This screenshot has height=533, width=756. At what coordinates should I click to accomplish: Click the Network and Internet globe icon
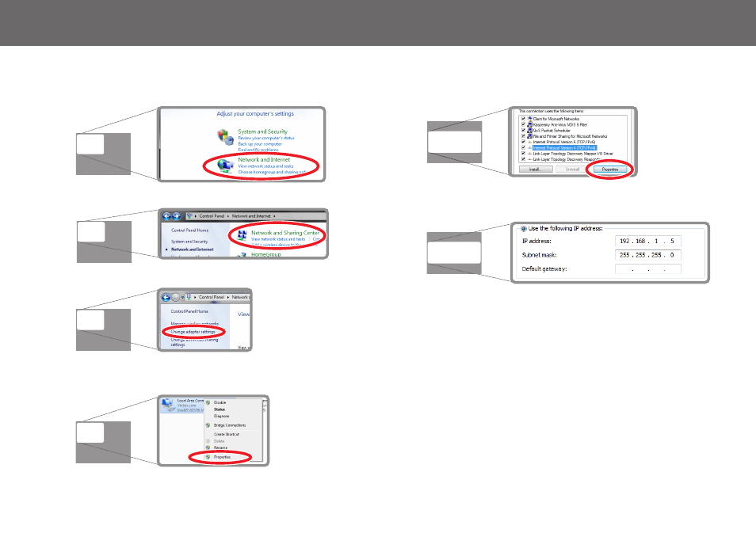pos(225,166)
